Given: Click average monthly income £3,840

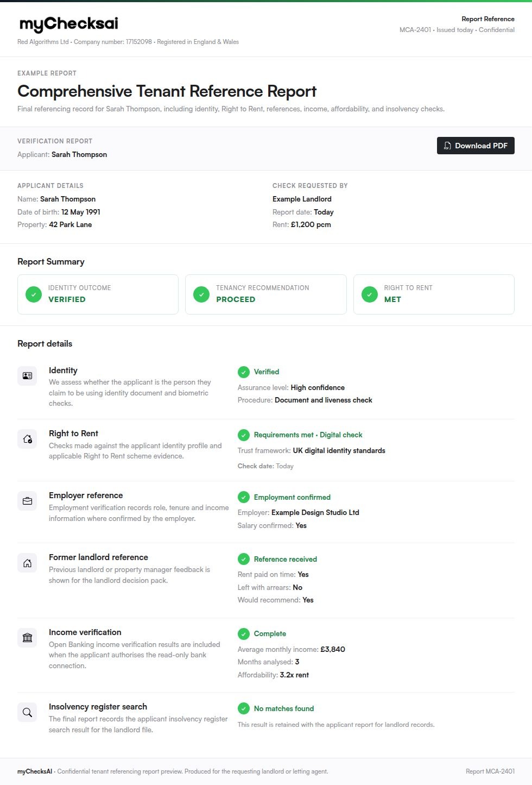Looking at the screenshot, I should pos(333,650).
